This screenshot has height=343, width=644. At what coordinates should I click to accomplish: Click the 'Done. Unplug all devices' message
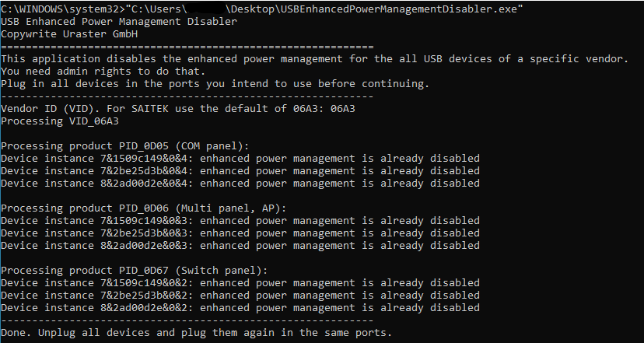click(196, 332)
